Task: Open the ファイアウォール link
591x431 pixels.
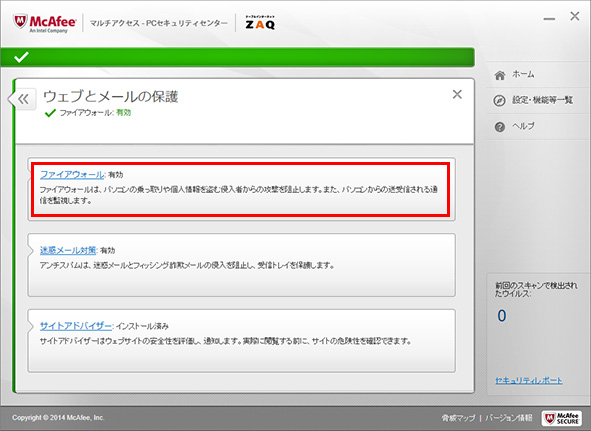Action: 72,175
